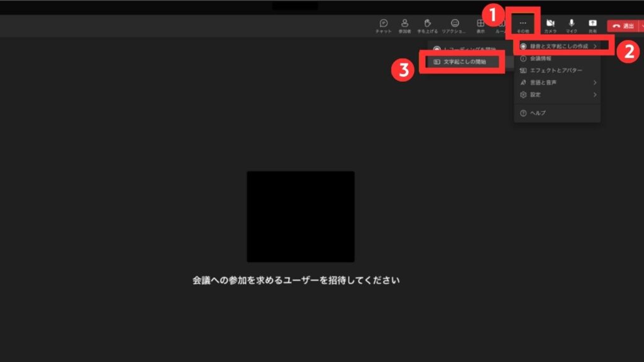644x362 pixels.
Task: Click the black participant video tile
Action: point(302,216)
